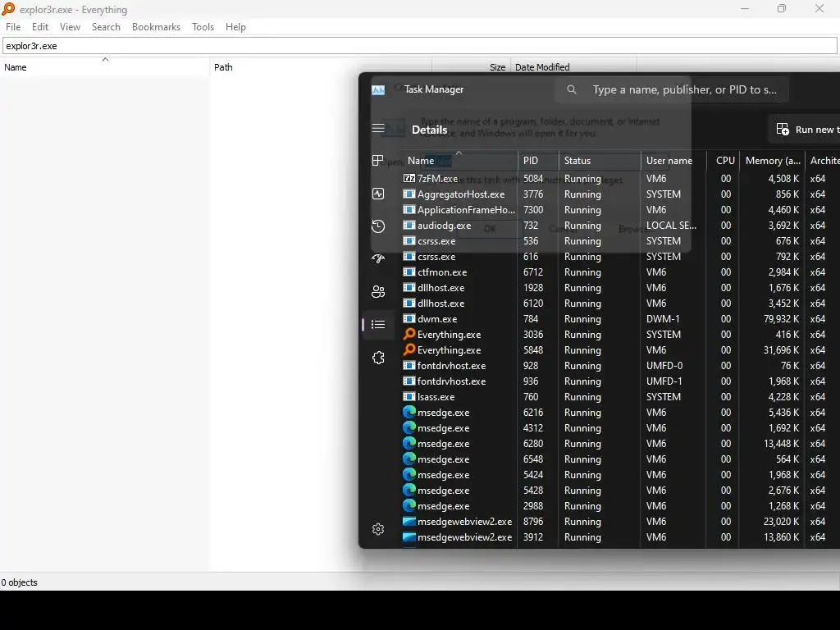Select msedge.exe row with PID 5428
The width and height of the screenshot is (840, 630).
(x=620, y=490)
